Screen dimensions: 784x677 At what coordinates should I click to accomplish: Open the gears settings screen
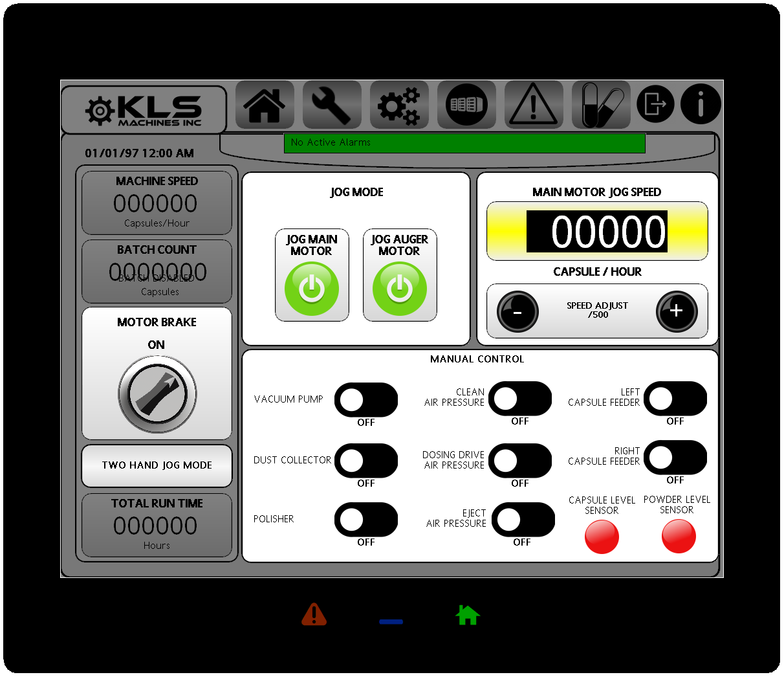[398, 105]
